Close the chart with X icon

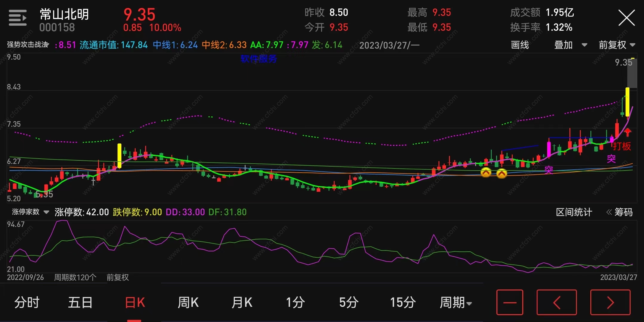pyautogui.click(x=626, y=18)
